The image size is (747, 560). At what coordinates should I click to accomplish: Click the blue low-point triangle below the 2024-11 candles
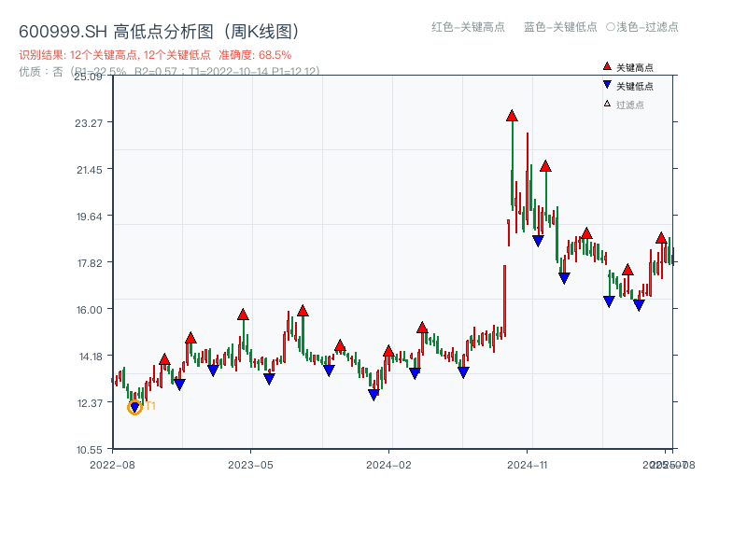(x=536, y=239)
